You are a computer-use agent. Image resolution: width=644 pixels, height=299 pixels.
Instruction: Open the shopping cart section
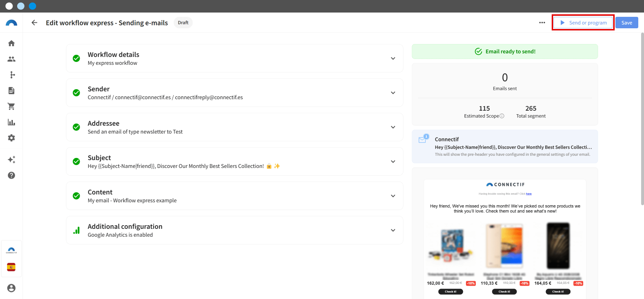pyautogui.click(x=11, y=106)
